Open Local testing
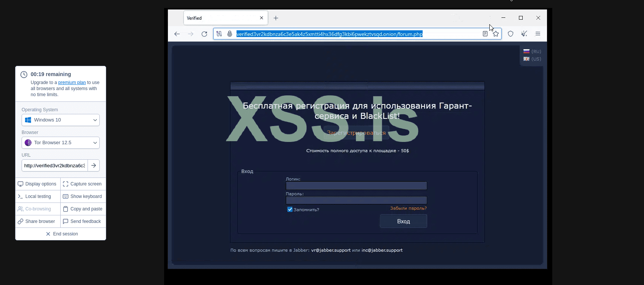 [x=38, y=196]
